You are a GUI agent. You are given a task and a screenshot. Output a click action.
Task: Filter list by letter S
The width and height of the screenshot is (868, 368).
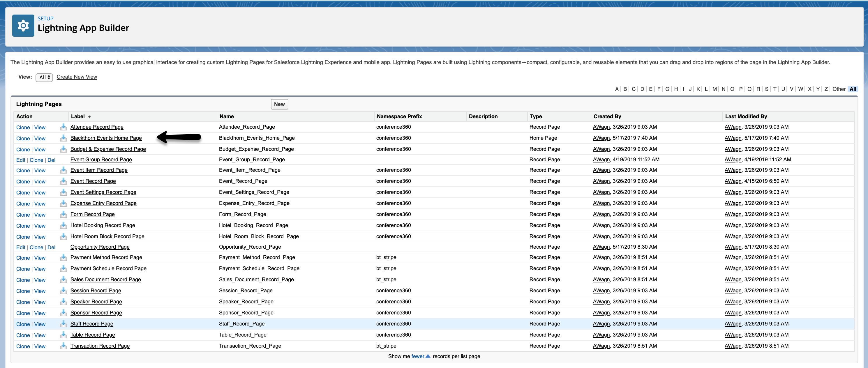(x=767, y=89)
